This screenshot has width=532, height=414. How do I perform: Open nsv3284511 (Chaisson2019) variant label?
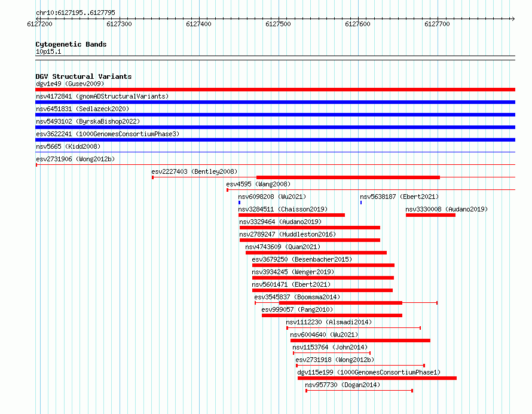coord(283,209)
